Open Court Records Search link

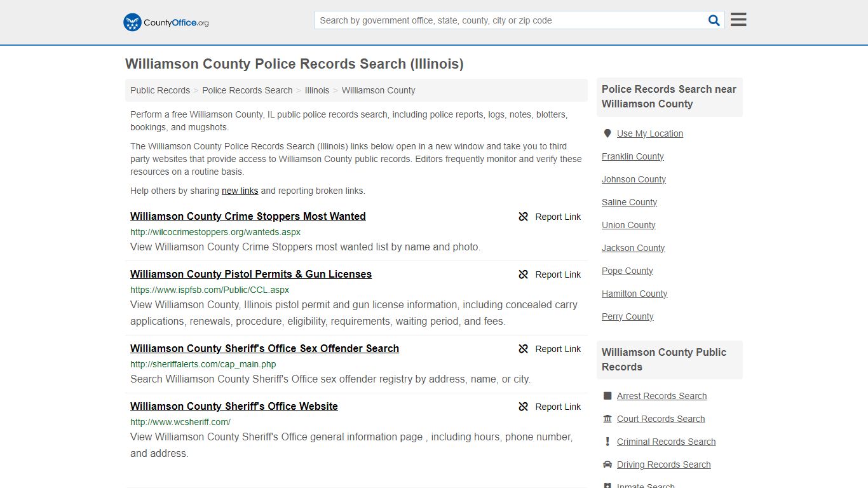pos(661,419)
